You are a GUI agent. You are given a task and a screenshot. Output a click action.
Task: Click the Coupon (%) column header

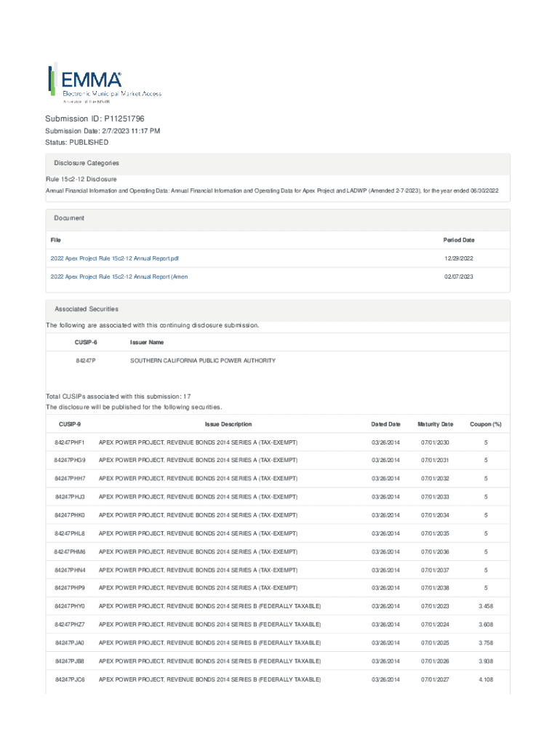(x=486, y=424)
